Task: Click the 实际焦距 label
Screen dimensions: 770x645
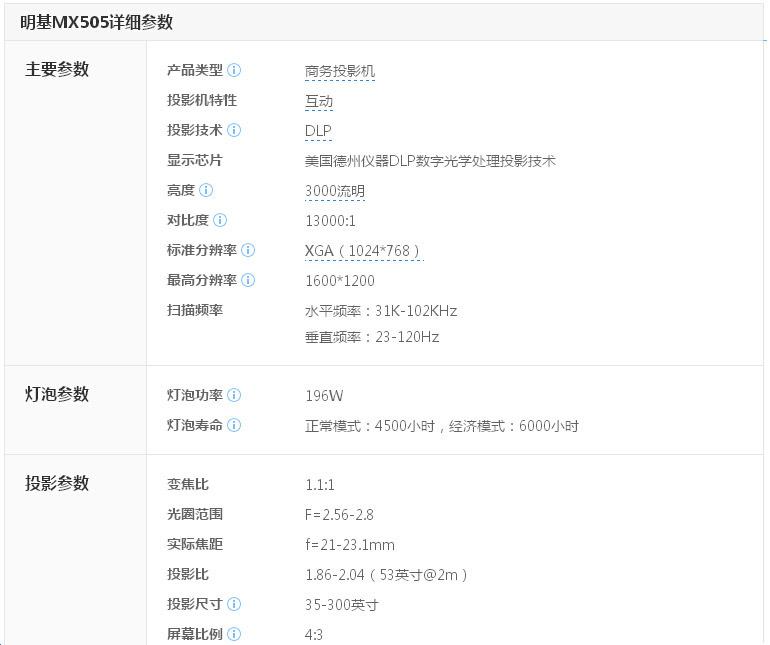Action: 195,544
